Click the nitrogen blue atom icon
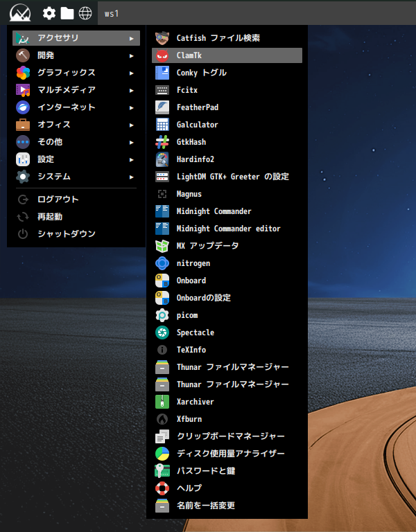Viewport: 416px width, 532px height. (x=162, y=263)
